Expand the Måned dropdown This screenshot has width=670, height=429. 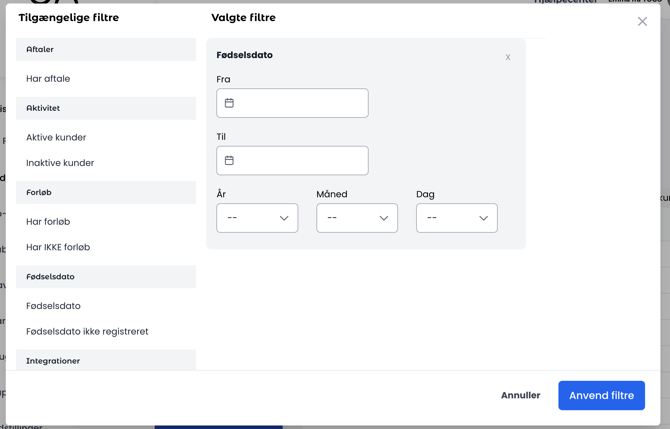pos(357,218)
